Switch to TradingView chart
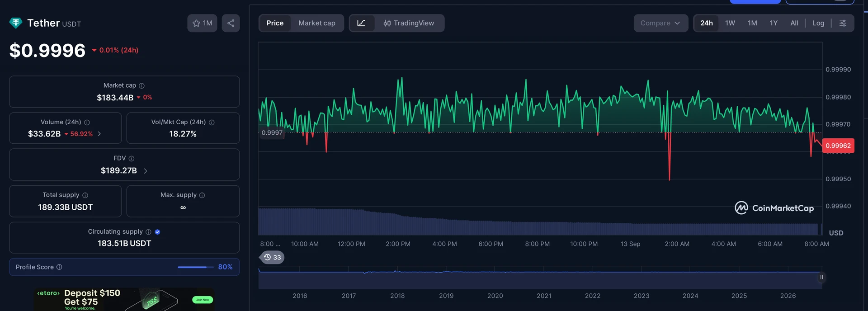Viewport: 868px width, 311px height. click(x=409, y=23)
